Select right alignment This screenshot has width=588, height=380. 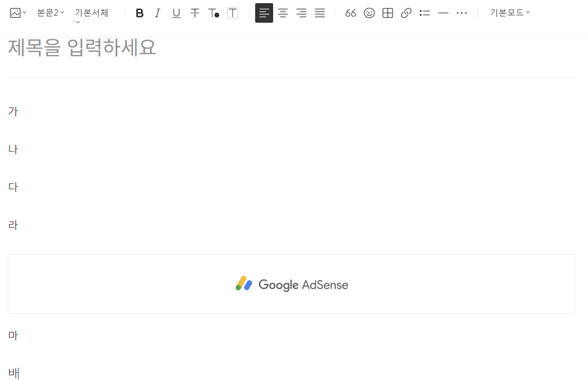(x=301, y=13)
